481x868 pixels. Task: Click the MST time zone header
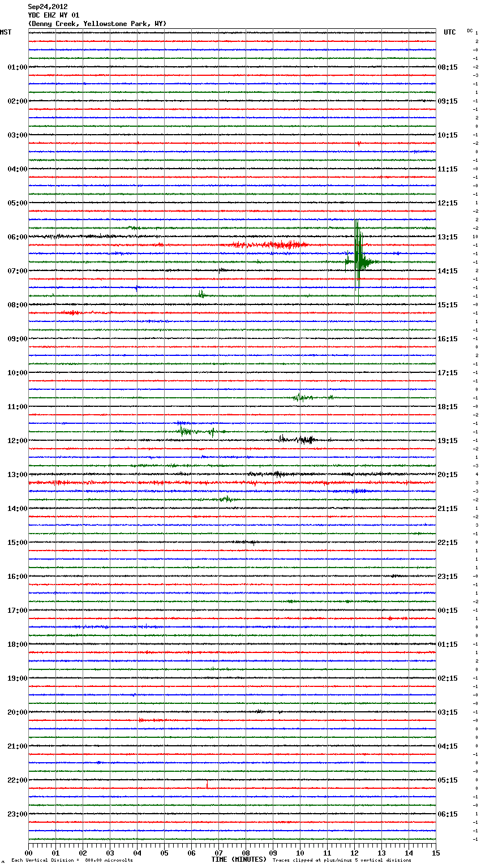pos(6,32)
